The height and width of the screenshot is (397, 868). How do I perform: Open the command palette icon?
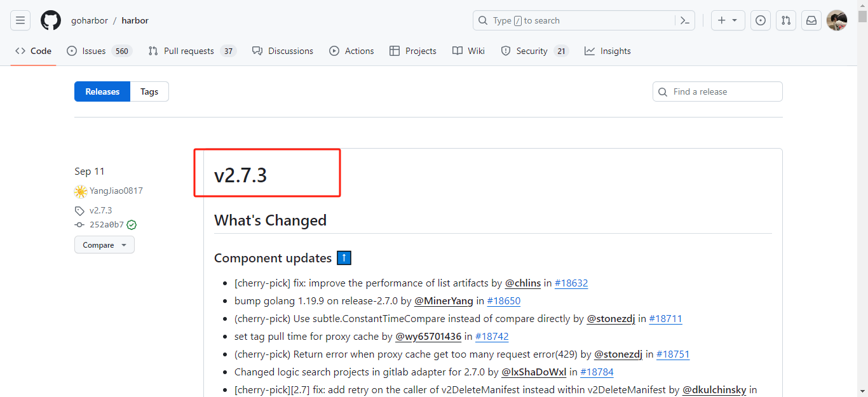coord(684,20)
